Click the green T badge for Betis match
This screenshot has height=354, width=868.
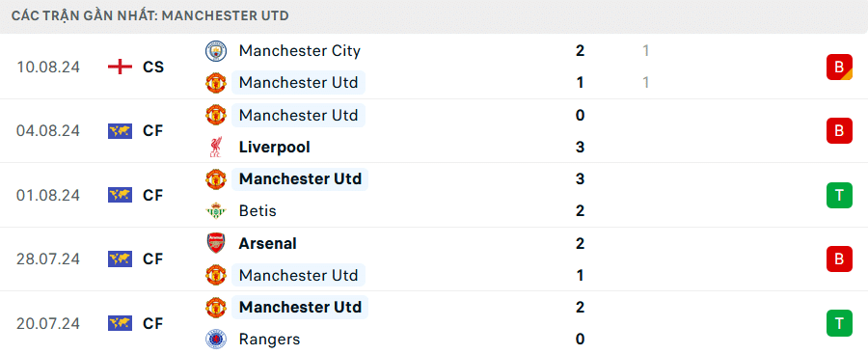pos(839,196)
